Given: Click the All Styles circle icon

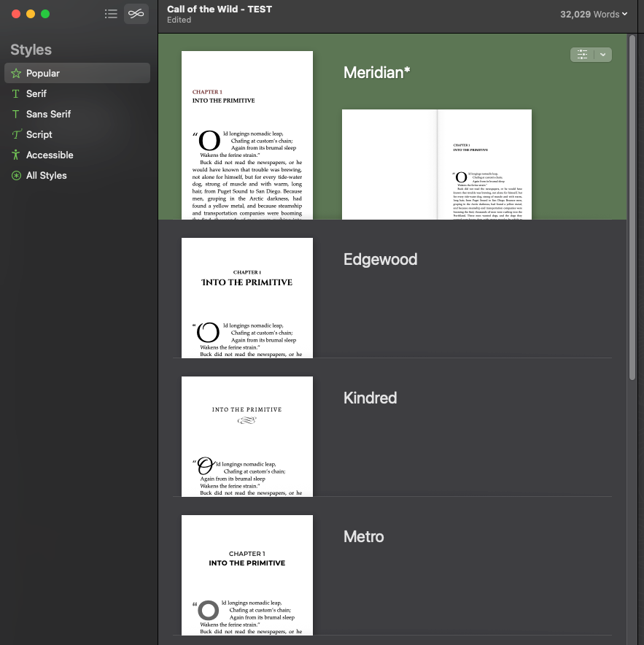Looking at the screenshot, I should click(x=15, y=175).
